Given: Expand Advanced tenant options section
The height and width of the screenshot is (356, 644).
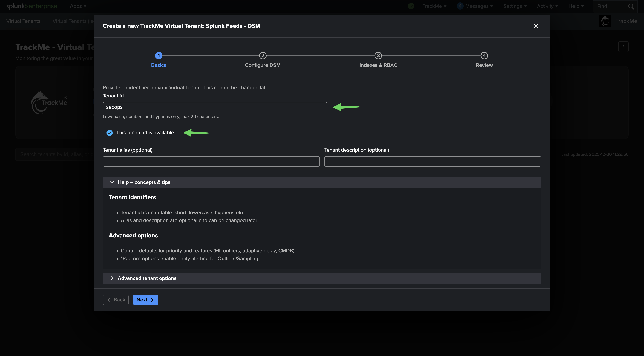Looking at the screenshot, I should 112,278.
